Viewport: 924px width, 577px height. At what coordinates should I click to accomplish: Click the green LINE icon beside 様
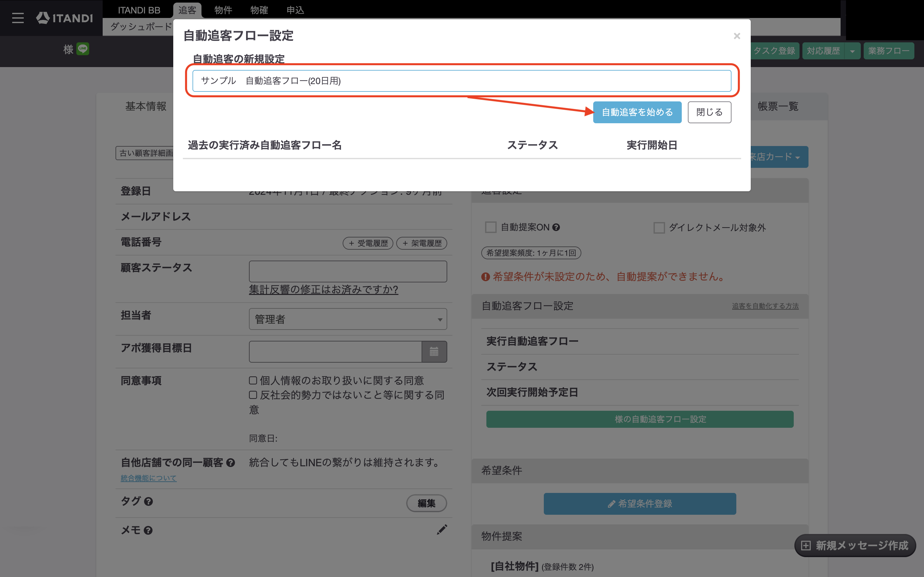(83, 49)
